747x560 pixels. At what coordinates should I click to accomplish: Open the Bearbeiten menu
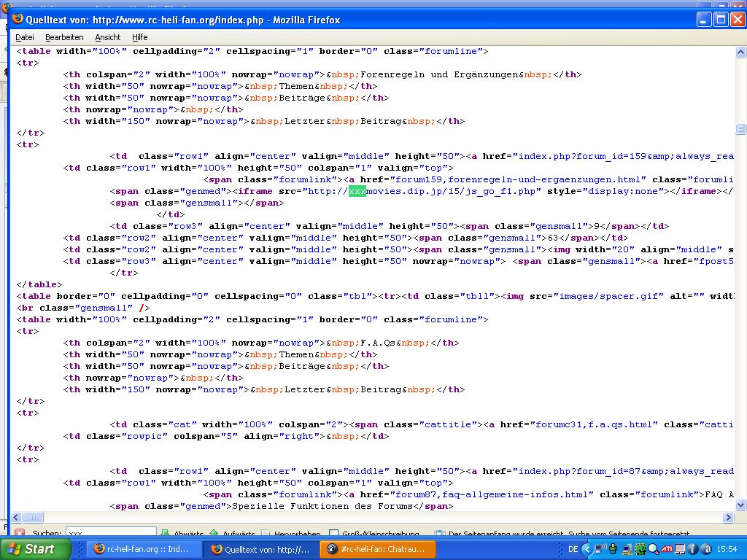click(64, 37)
